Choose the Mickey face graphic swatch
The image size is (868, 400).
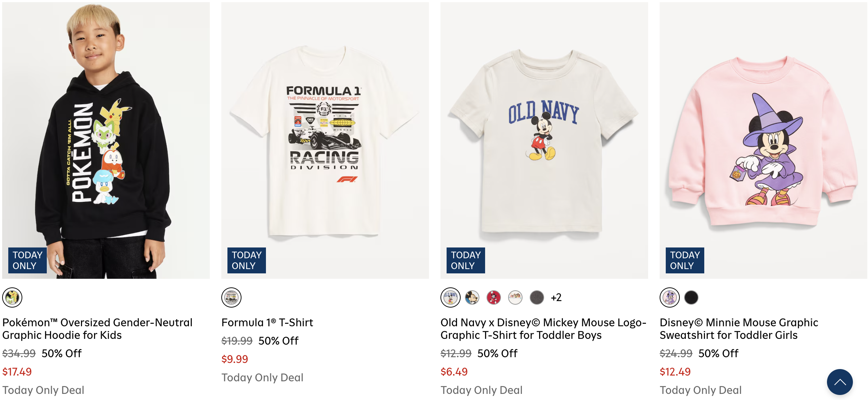[472, 297]
